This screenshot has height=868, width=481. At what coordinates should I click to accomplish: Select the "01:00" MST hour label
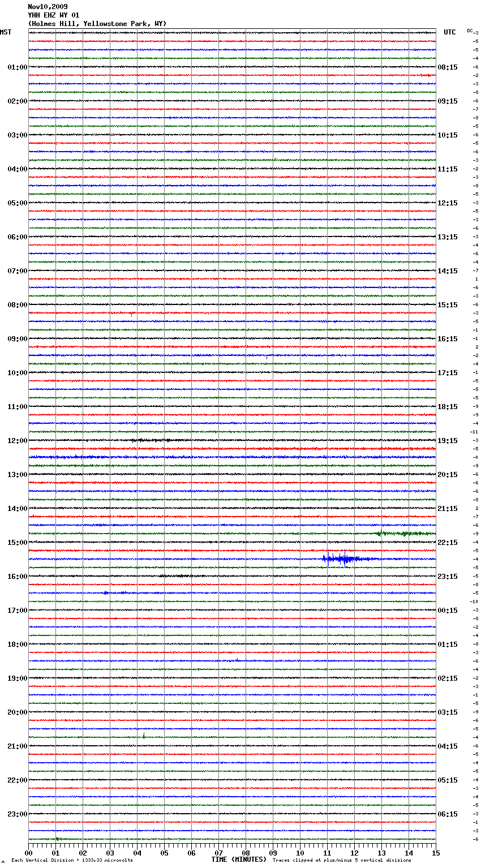(x=18, y=67)
